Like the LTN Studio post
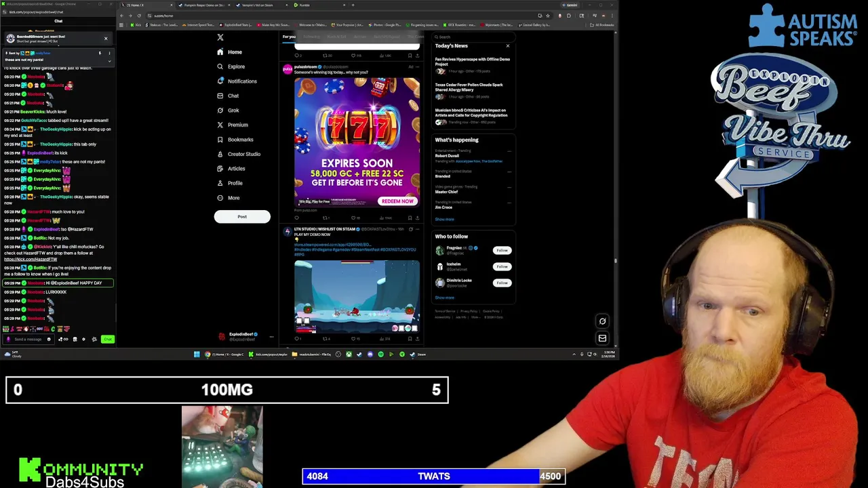Screen dimensions: 868x488 coord(353,338)
